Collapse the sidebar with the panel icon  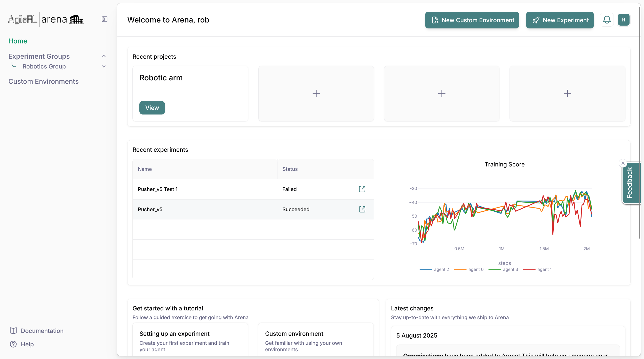tap(104, 19)
